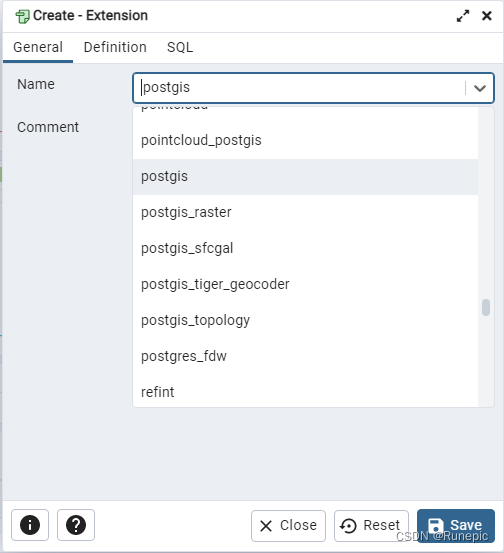The image size is (504, 553).
Task: Select refint from the extension list
Action: tap(305, 391)
